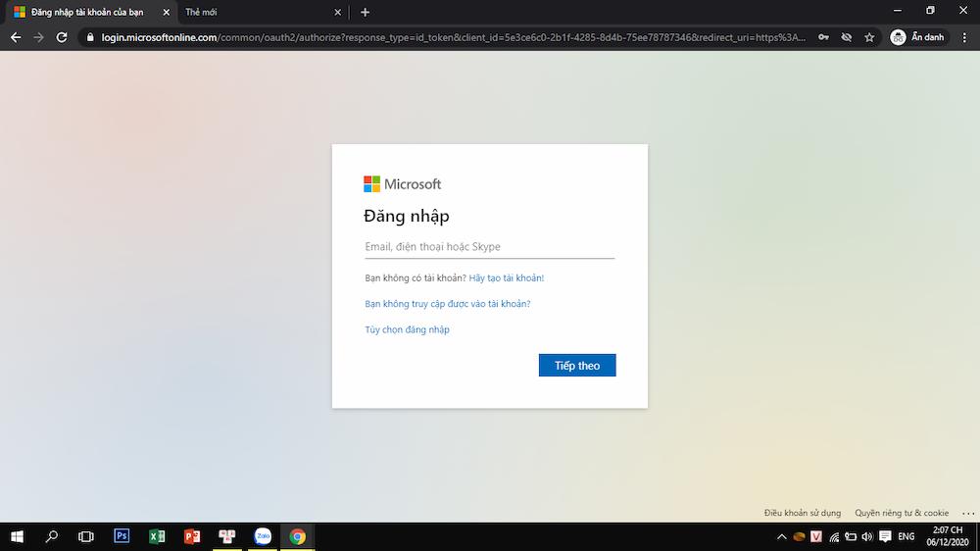Bookmark this page with the star
Screen dimensions: 980x551
coord(869,37)
